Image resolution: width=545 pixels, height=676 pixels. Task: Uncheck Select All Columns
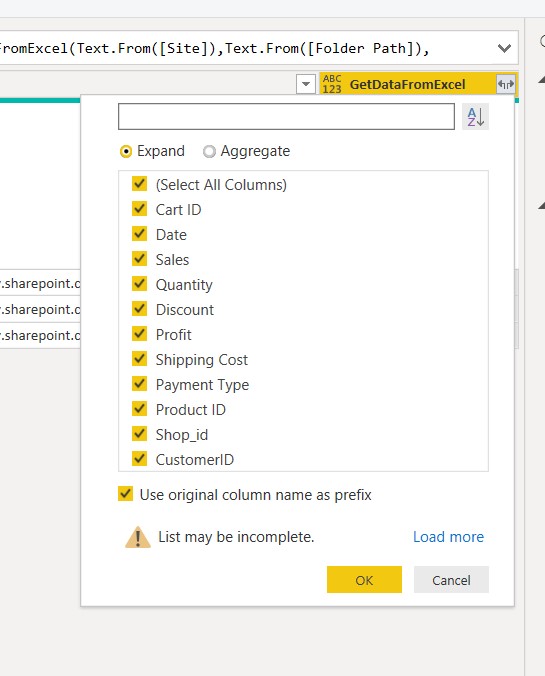[139, 184]
